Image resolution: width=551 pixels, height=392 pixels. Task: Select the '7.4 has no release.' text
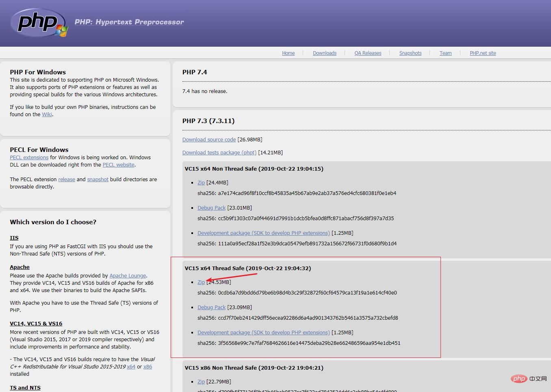click(205, 91)
